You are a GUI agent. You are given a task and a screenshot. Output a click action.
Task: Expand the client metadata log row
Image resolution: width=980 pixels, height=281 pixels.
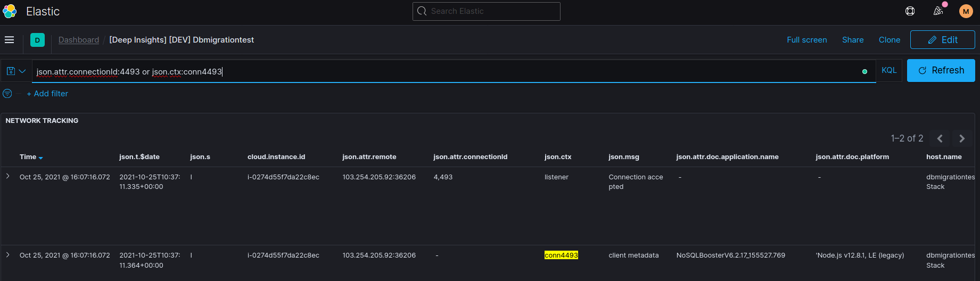coord(8,255)
